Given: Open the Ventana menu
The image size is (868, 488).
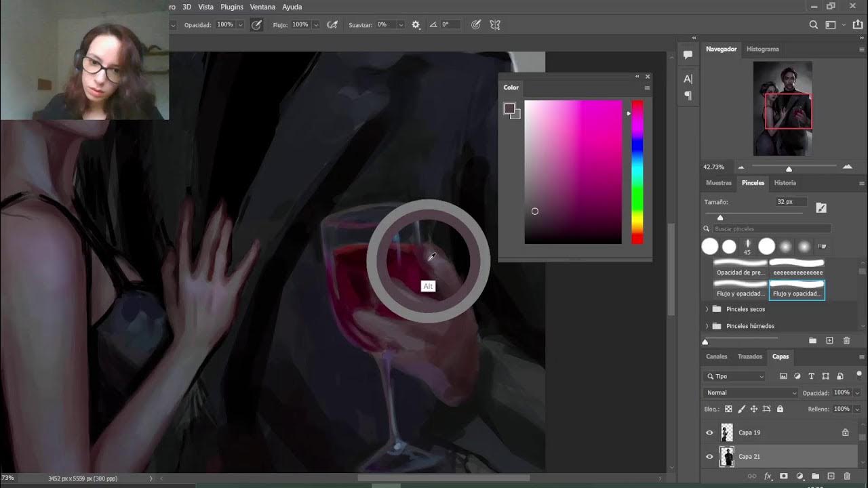Looking at the screenshot, I should 262,7.
